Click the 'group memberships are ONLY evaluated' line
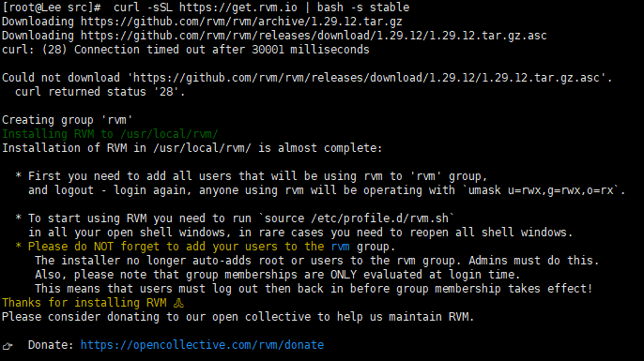Image resolution: width=644 pixels, height=361 pixels. (278, 275)
